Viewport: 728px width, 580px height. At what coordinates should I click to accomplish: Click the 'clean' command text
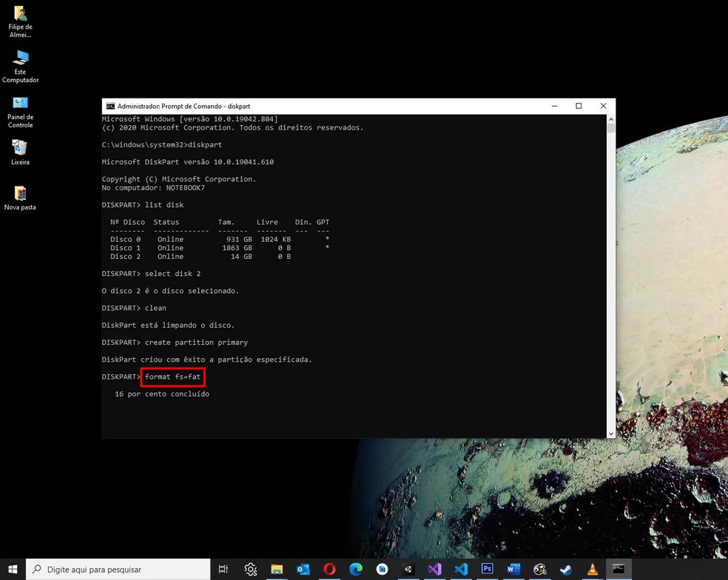(x=155, y=308)
